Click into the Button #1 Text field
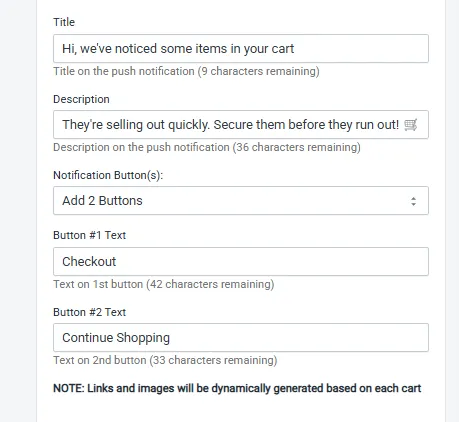 pyautogui.click(x=241, y=261)
